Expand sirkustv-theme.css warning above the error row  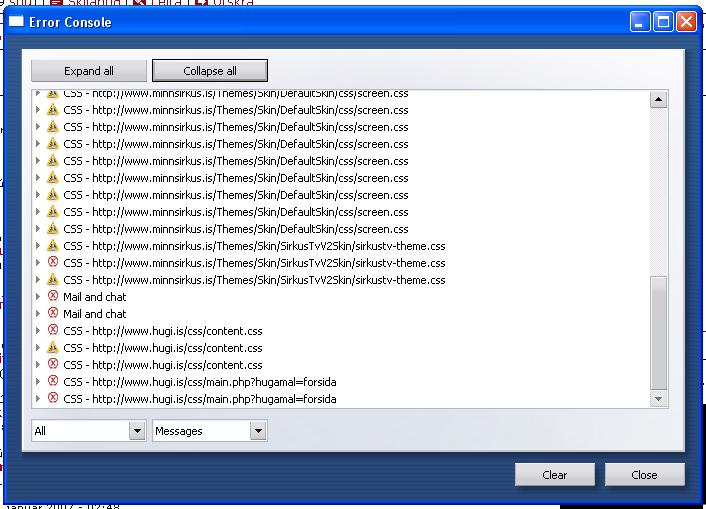(x=38, y=246)
